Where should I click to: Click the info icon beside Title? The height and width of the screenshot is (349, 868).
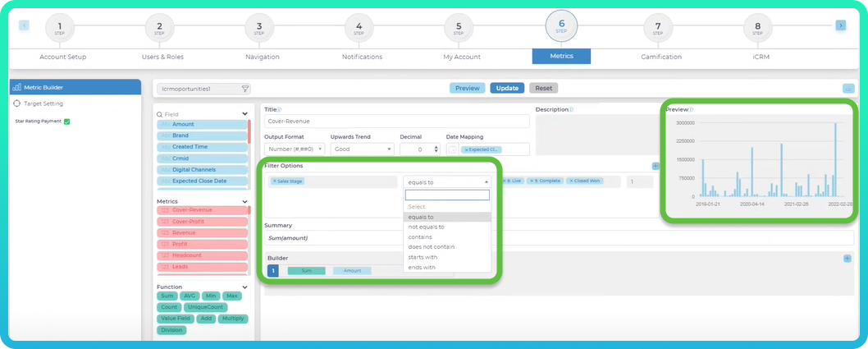(279, 110)
